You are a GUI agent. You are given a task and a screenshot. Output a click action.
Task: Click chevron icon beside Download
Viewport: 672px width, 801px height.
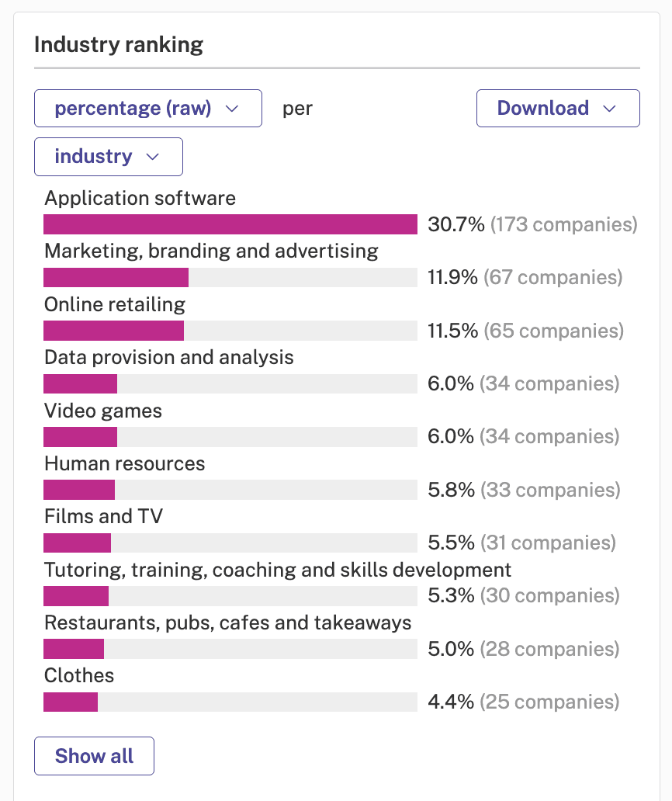609,109
